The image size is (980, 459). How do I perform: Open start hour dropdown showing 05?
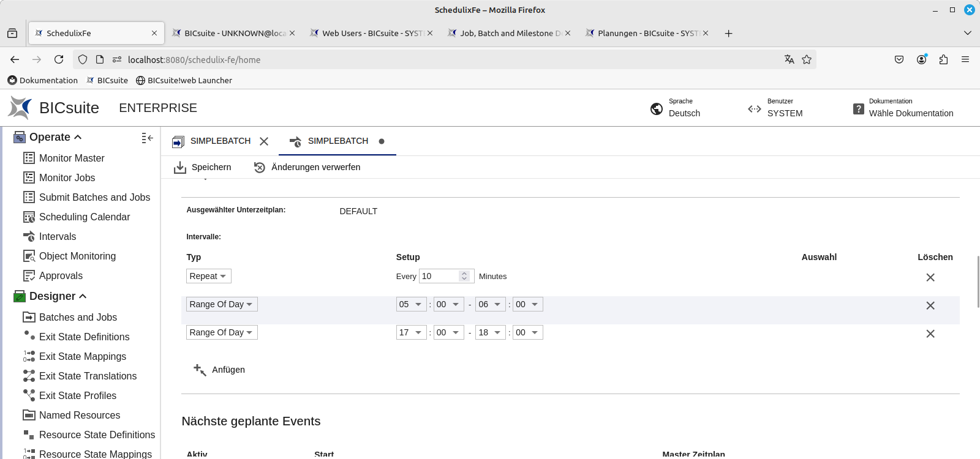coord(411,304)
